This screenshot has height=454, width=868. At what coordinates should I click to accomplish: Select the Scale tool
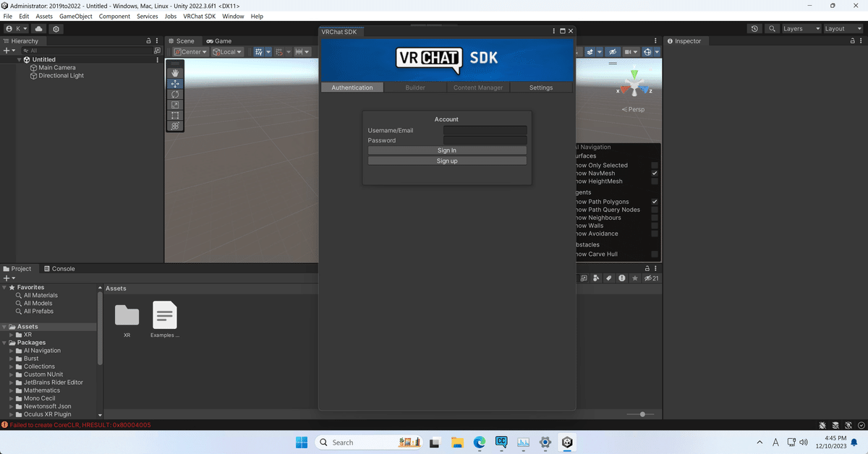(x=174, y=105)
